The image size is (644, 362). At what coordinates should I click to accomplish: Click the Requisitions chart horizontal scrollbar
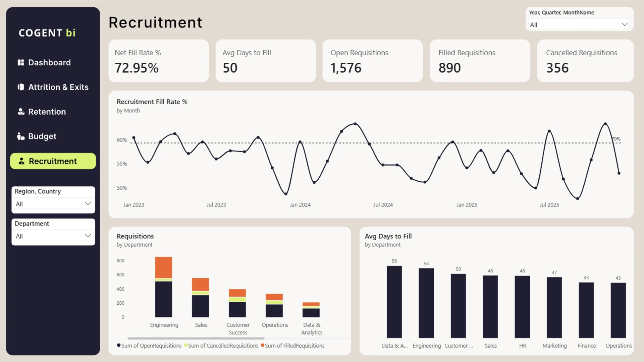(196, 339)
